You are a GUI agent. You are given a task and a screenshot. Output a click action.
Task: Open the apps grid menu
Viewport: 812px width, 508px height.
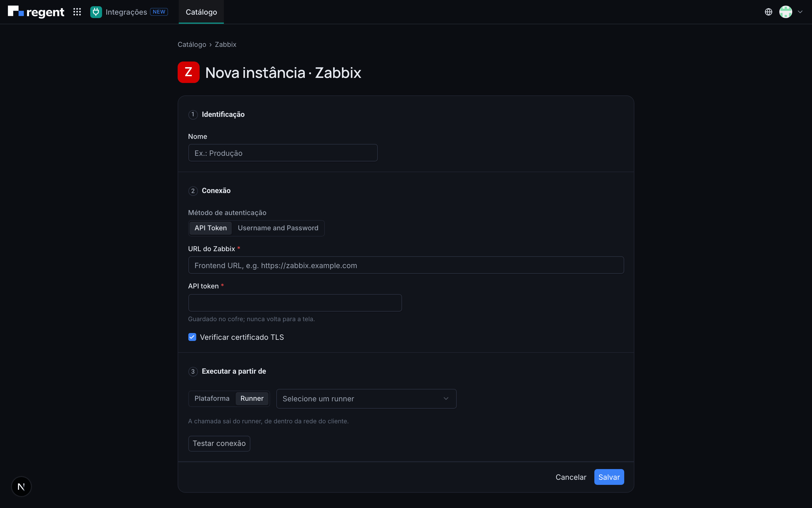click(77, 12)
